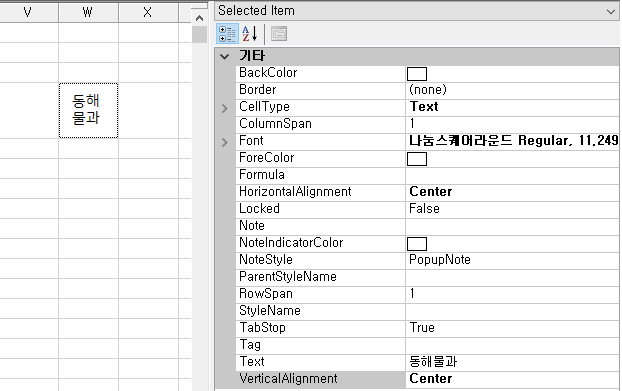Click the ParentStyleName value field

click(513, 277)
